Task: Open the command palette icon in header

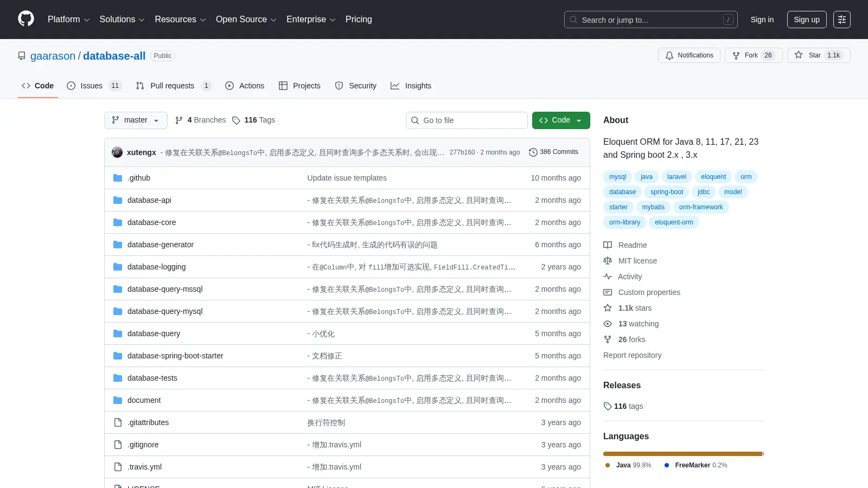Action: tap(842, 20)
